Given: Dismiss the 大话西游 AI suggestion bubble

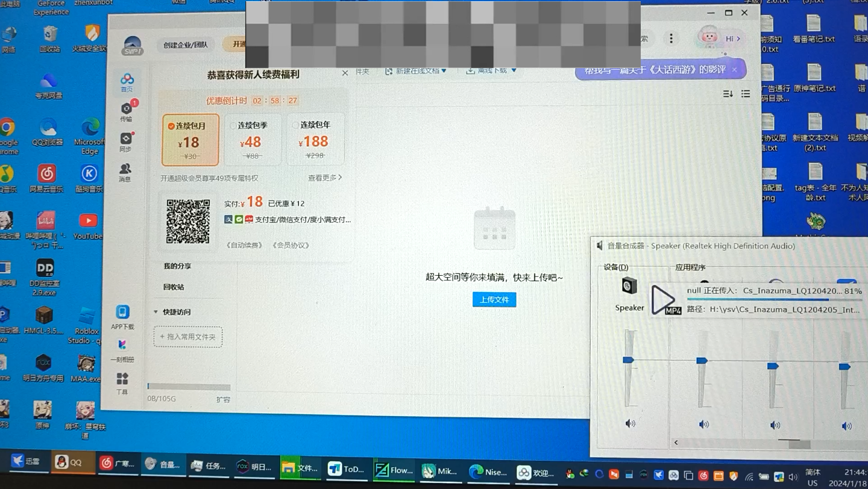Looking at the screenshot, I should tap(734, 70).
